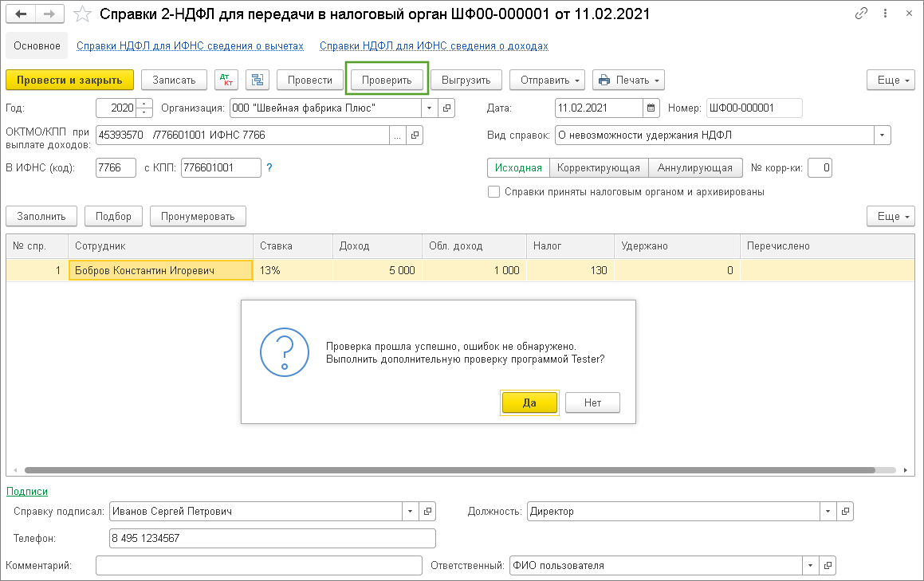924x581 pixels.
Task: Fill the table with Заполнить
Action: tap(41, 216)
